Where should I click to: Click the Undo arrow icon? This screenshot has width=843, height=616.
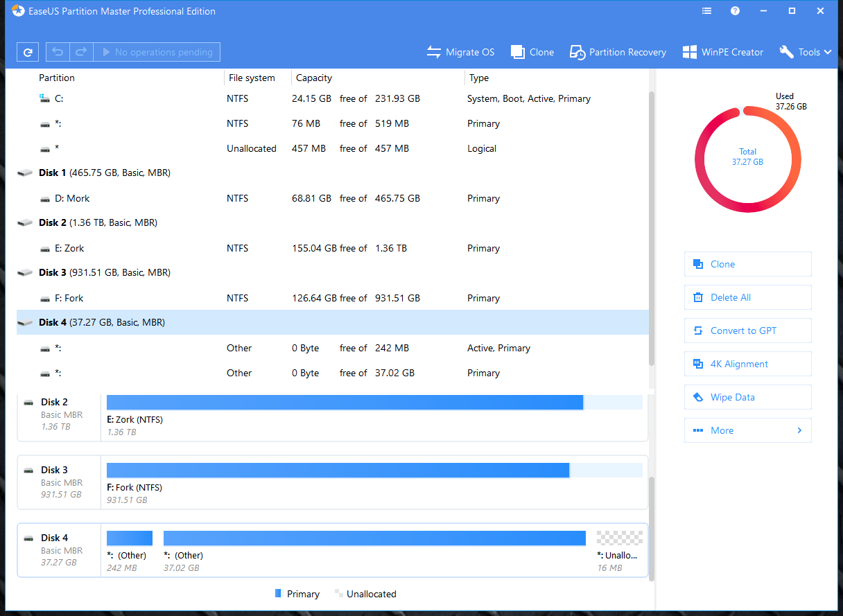click(x=58, y=52)
